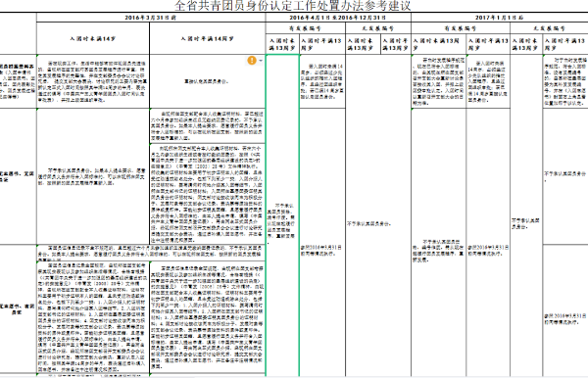Select the cell starting 不予承认其团员身份。如果本人提出要求

(93, 176)
